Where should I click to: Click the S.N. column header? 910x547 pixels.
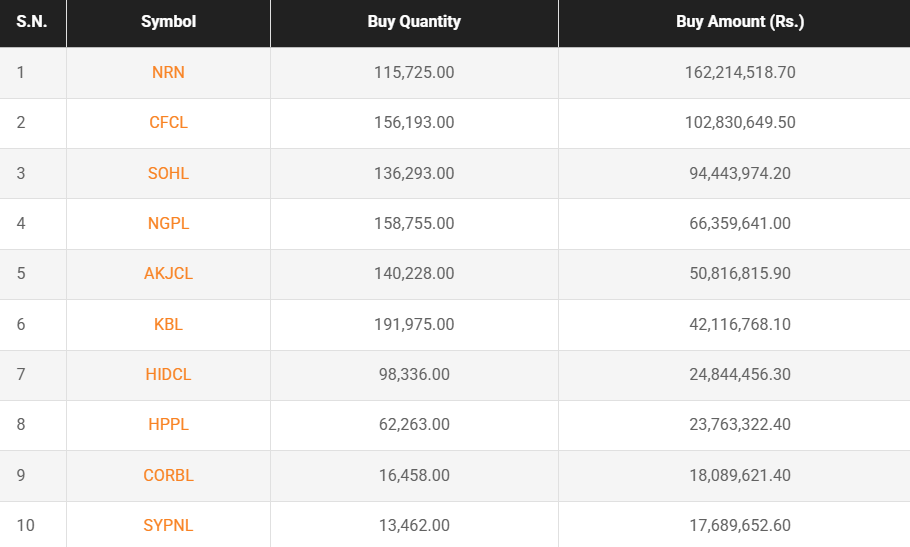(32, 21)
